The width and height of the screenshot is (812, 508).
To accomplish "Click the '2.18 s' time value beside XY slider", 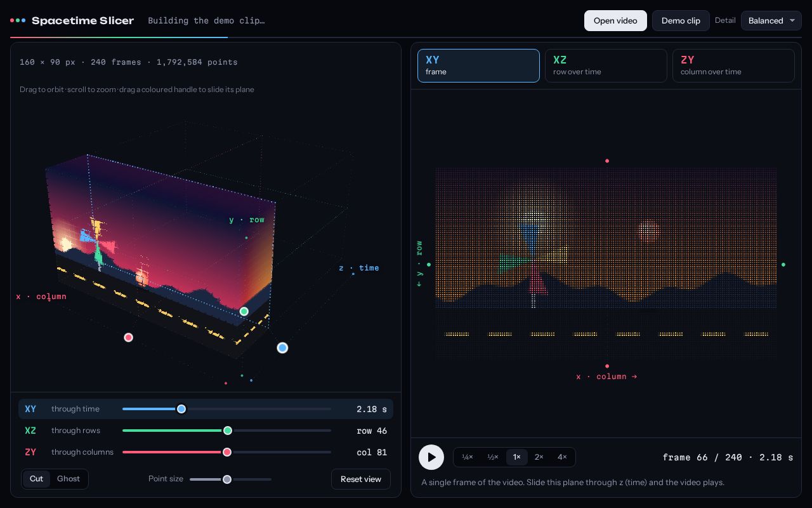I will (372, 410).
